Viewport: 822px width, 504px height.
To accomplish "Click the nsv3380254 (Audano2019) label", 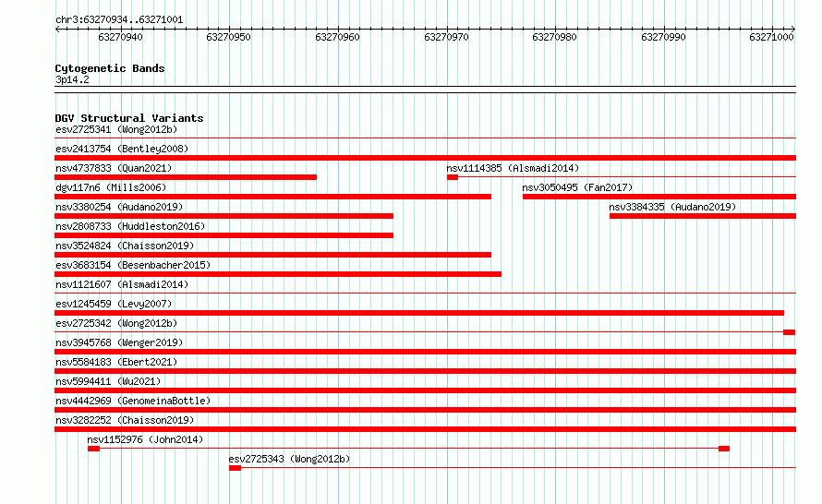I will [119, 207].
